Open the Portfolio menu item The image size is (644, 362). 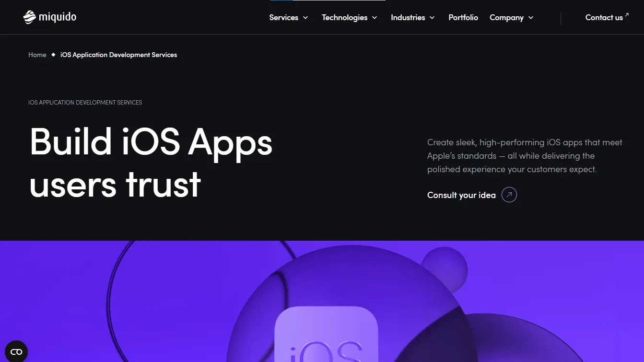coord(463,17)
